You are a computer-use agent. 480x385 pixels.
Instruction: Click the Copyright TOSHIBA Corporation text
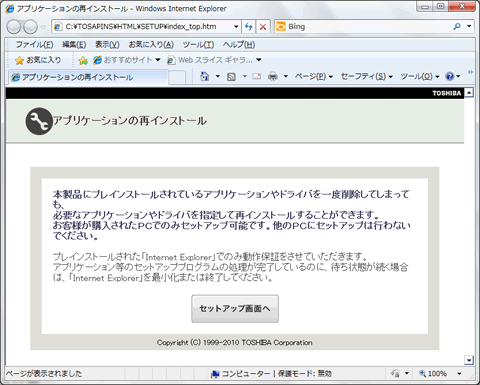pos(235,343)
